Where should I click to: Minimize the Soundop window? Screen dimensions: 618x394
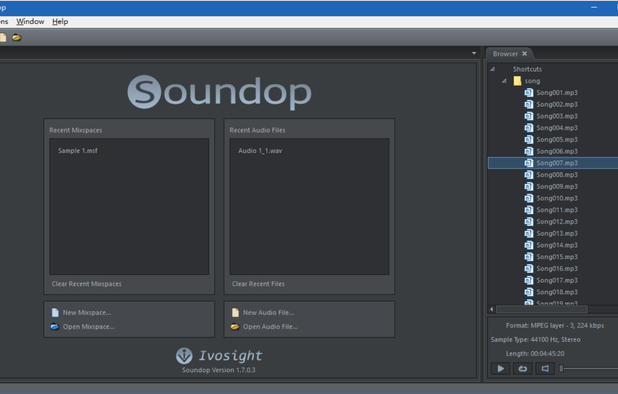tap(594, 7)
